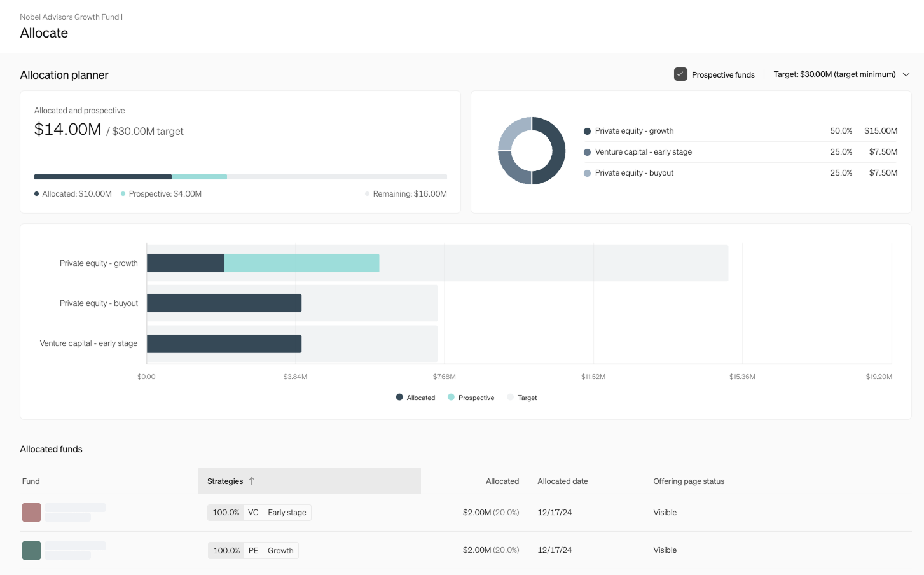
Task: Click the Venture capital - early stage legend dot
Action: point(587,152)
